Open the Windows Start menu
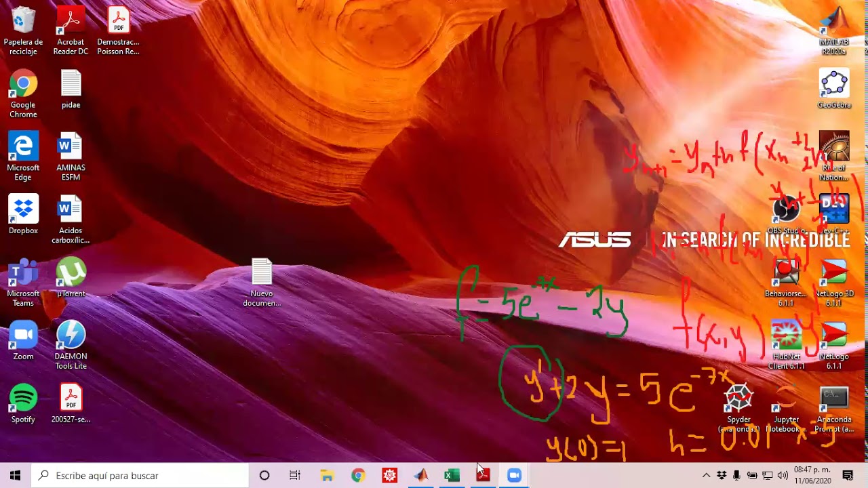 (x=16, y=475)
